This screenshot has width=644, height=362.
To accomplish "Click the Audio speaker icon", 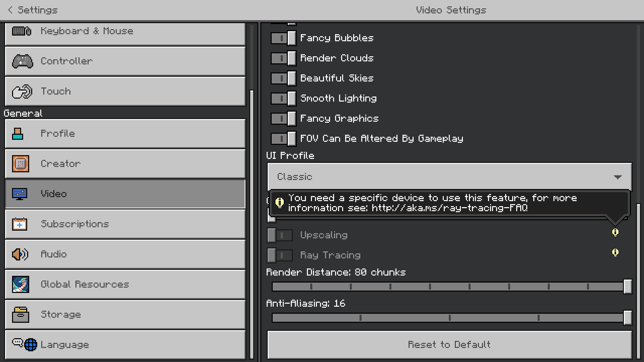I will tap(20, 254).
